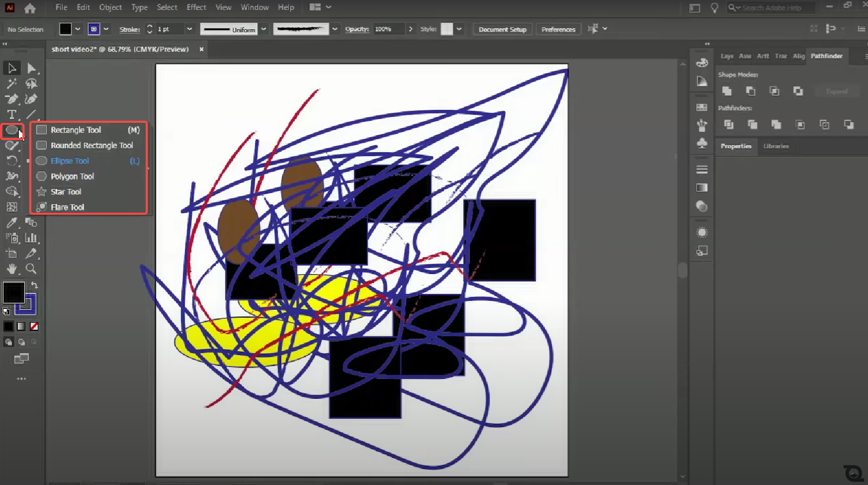Activate the Hand tool
The width and height of the screenshot is (868, 485).
pyautogui.click(x=11, y=269)
